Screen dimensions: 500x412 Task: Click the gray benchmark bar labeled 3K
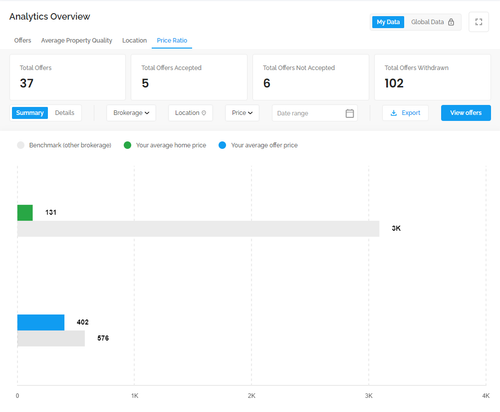[x=198, y=229]
